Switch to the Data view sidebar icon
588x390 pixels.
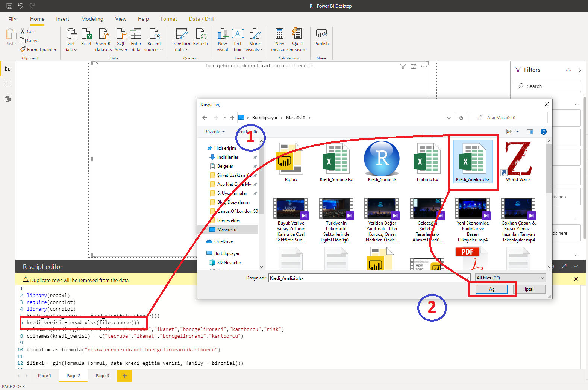pos(8,84)
